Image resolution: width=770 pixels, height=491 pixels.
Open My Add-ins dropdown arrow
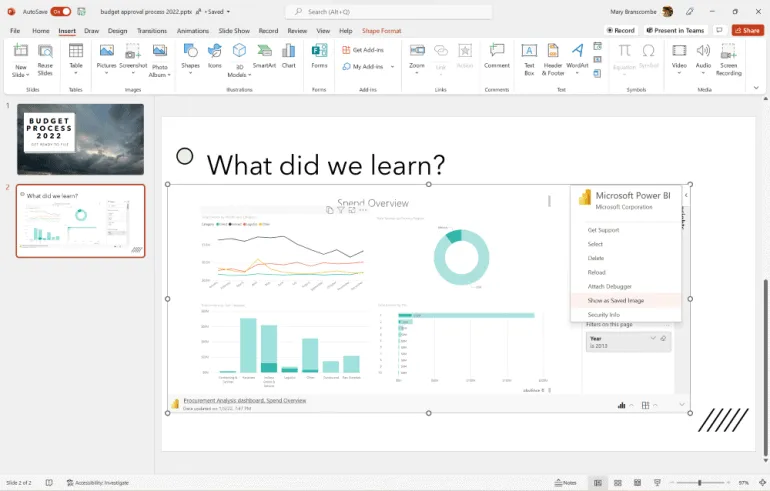pos(392,67)
